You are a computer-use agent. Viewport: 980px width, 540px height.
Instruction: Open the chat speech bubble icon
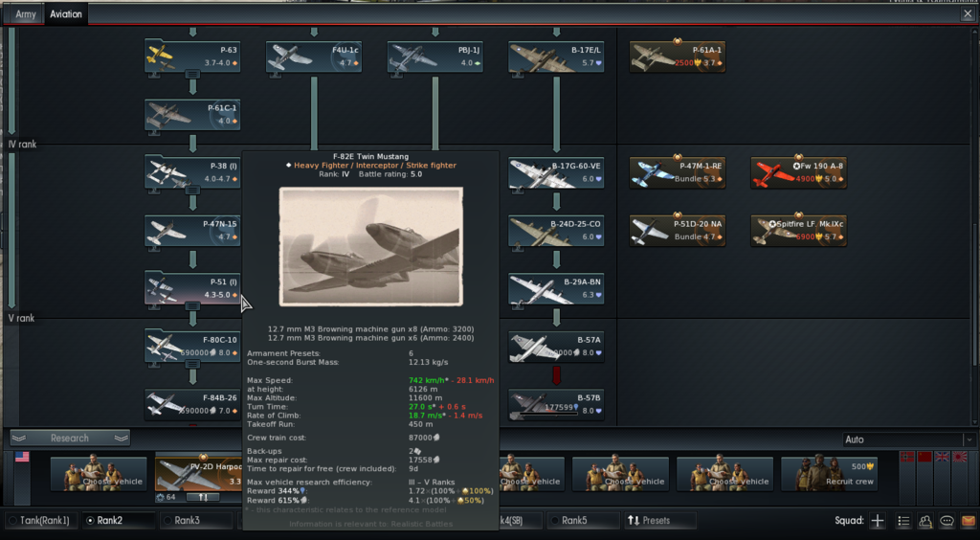pyautogui.click(x=947, y=521)
